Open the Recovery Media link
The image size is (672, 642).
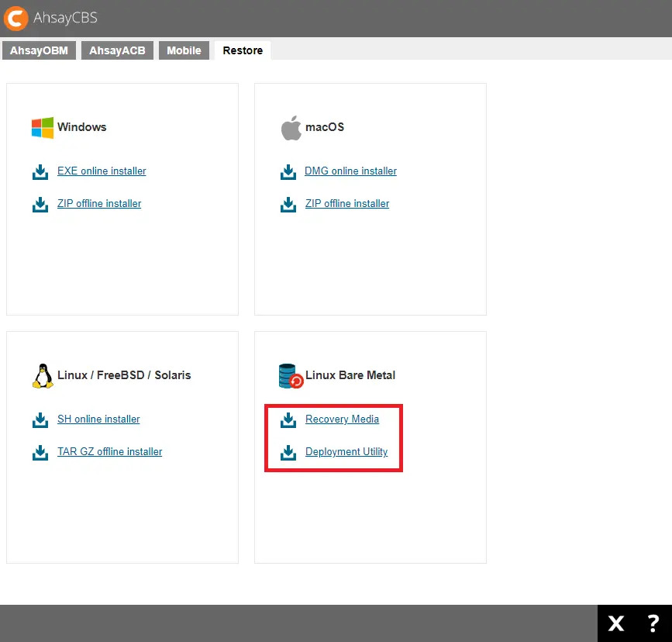click(342, 419)
